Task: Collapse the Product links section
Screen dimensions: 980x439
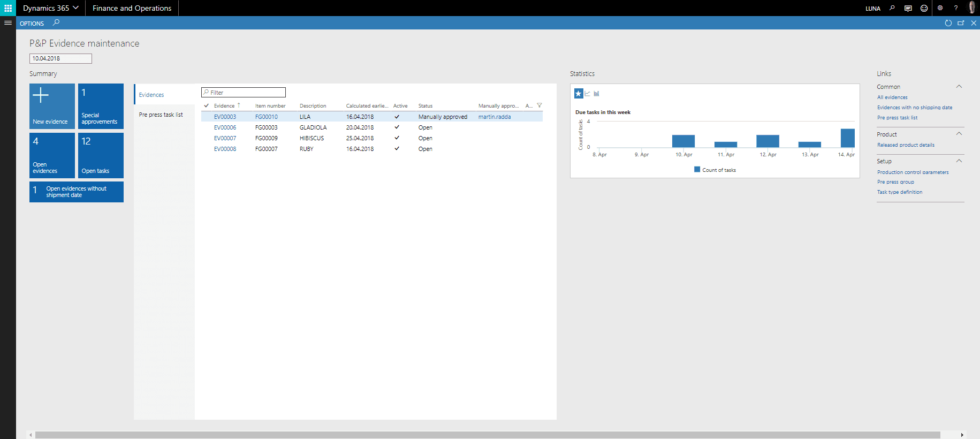Action: pos(959,134)
